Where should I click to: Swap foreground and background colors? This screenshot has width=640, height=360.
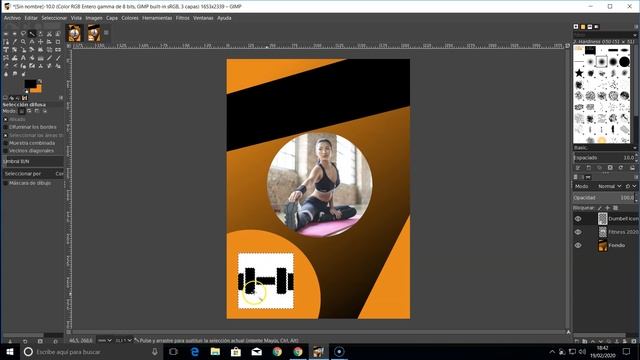[x=40, y=81]
